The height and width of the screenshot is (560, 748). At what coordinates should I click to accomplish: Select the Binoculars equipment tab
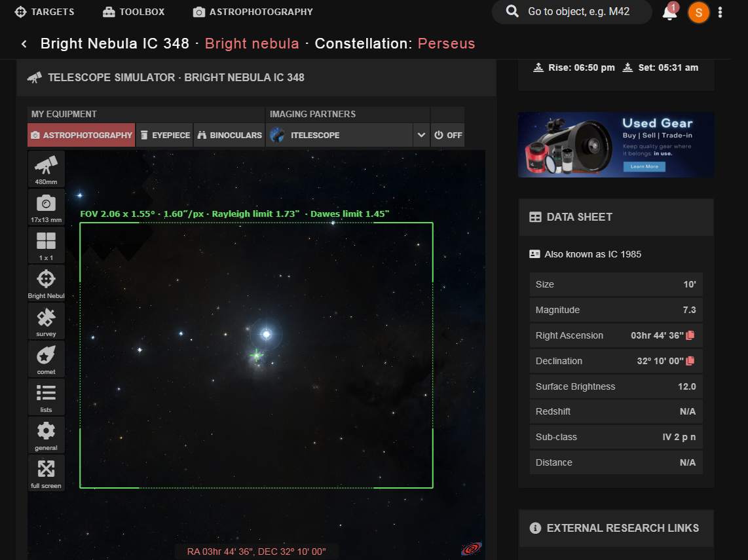(229, 135)
